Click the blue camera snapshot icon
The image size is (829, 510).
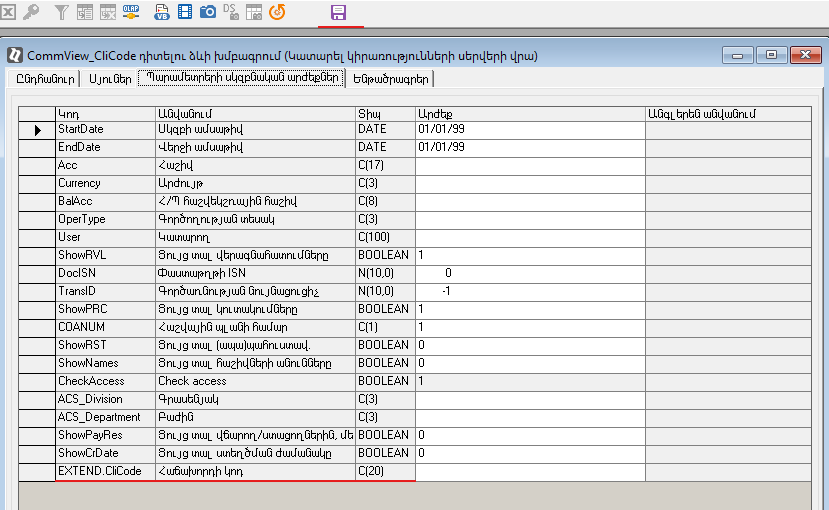point(208,12)
